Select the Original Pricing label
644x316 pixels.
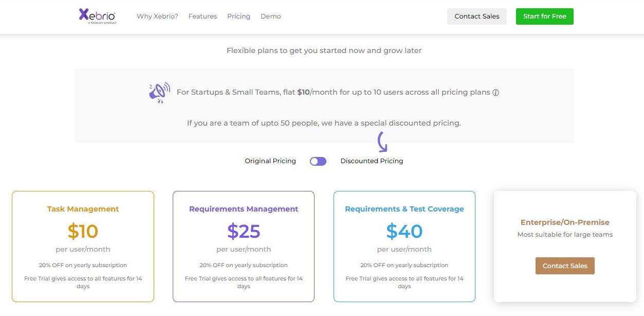pos(270,161)
